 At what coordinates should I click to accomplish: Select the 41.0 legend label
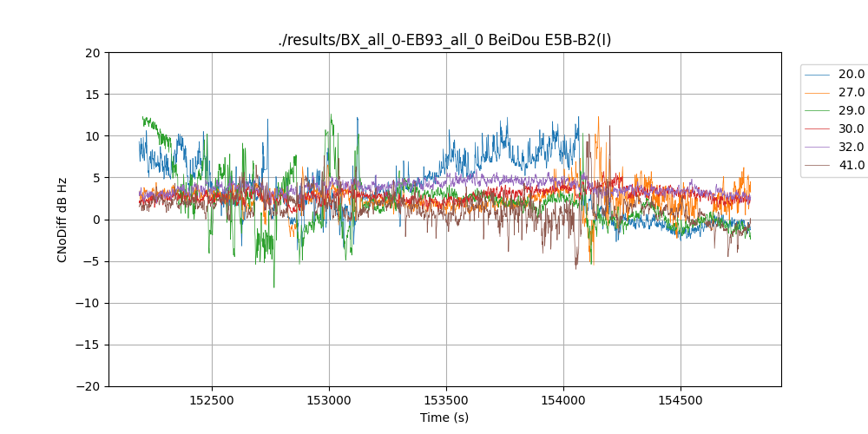(851, 166)
